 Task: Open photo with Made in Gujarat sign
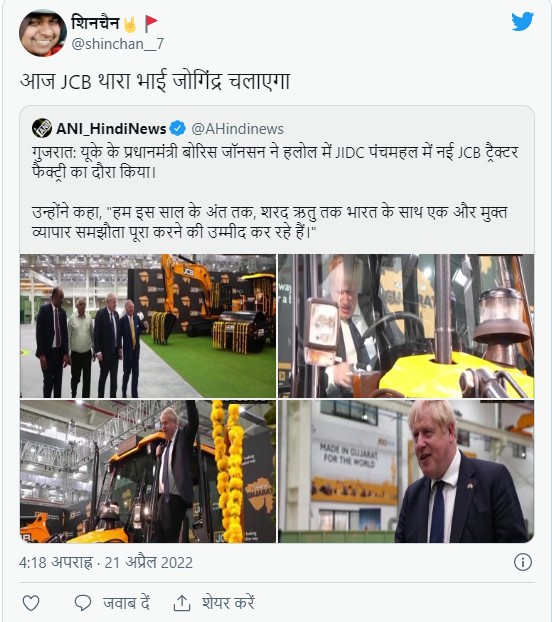[406, 471]
